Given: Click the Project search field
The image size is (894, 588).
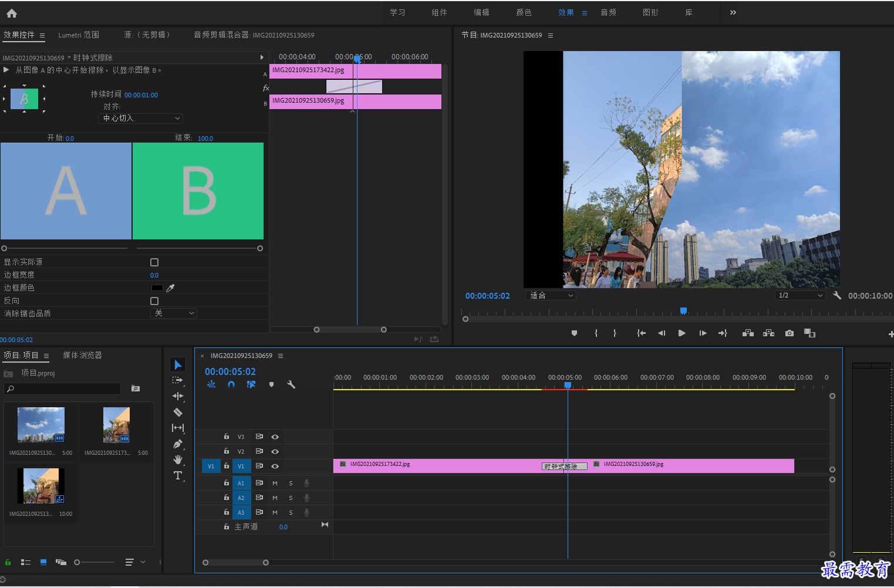Looking at the screenshot, I should [x=63, y=388].
